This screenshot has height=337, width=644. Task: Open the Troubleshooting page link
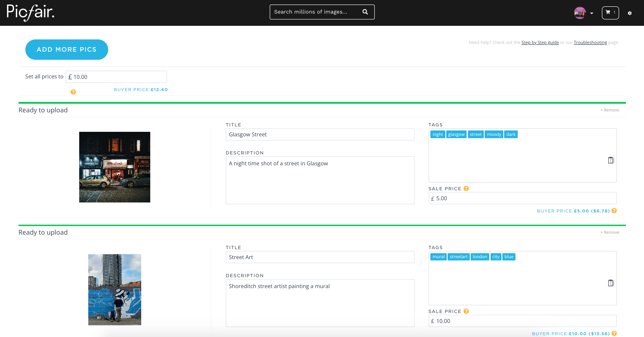[590, 42]
